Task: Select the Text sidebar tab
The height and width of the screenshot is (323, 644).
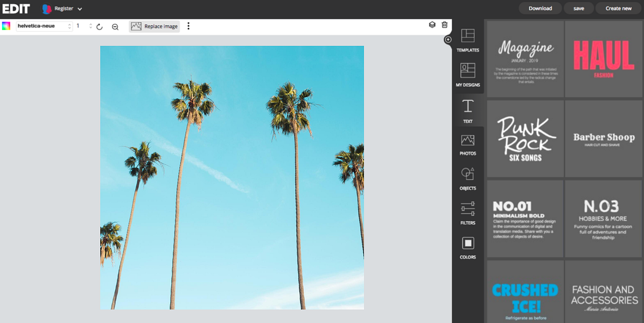Action: pos(468,111)
